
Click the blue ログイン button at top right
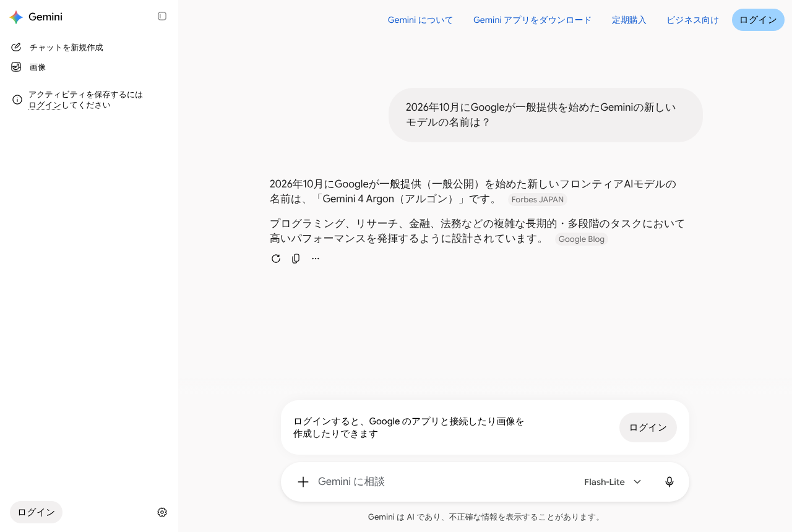[758, 20]
